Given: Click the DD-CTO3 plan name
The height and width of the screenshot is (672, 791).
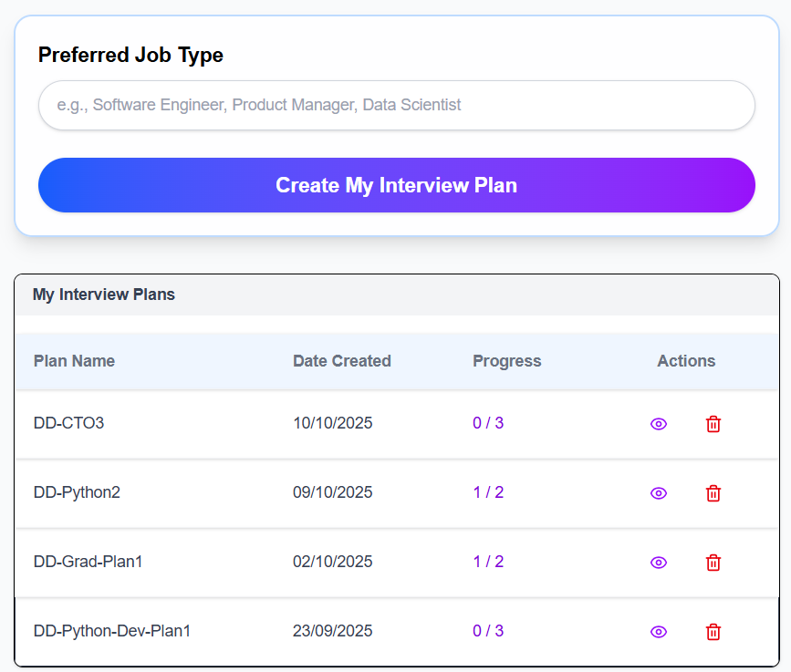Looking at the screenshot, I should pyautogui.click(x=68, y=423).
